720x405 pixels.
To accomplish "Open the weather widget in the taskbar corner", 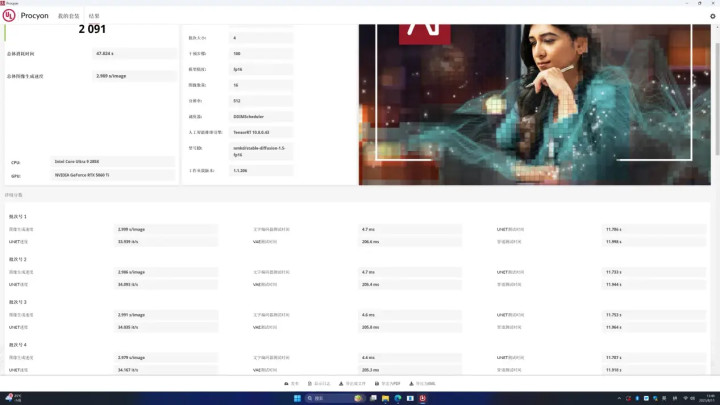I will pos(13,398).
